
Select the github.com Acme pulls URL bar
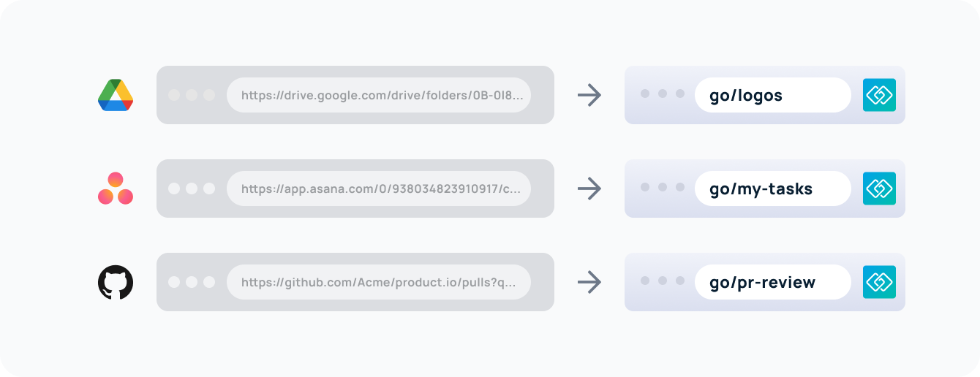379,282
